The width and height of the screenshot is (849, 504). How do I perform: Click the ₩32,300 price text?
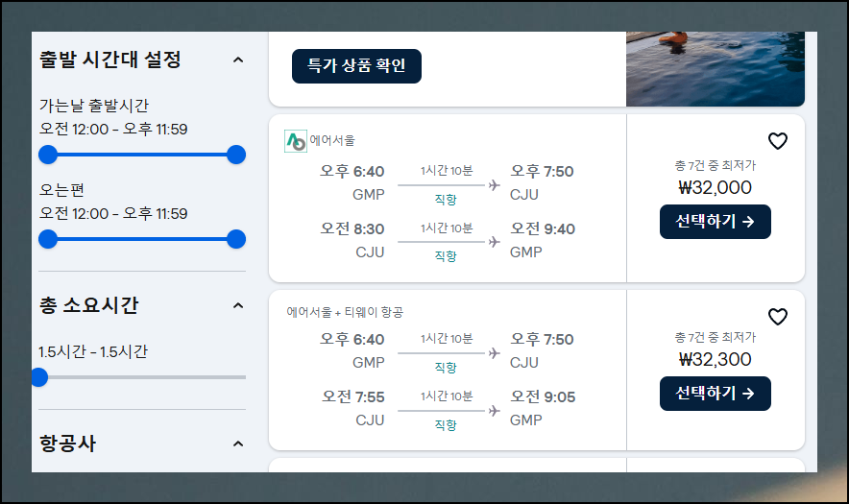tap(715, 359)
